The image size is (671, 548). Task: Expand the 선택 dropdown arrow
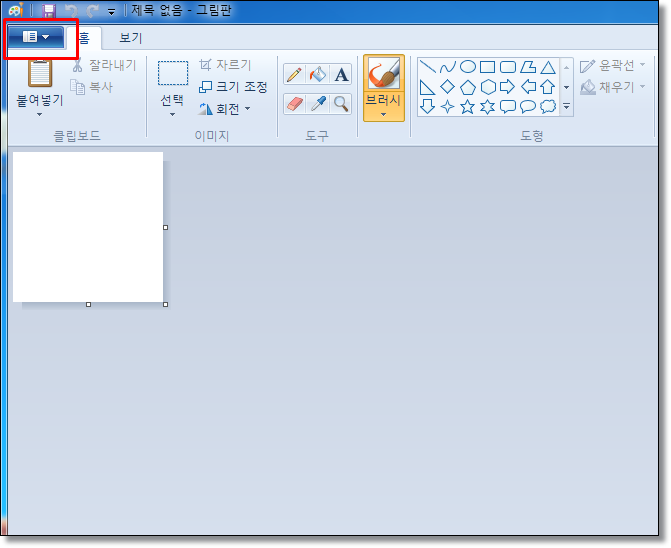(172, 114)
